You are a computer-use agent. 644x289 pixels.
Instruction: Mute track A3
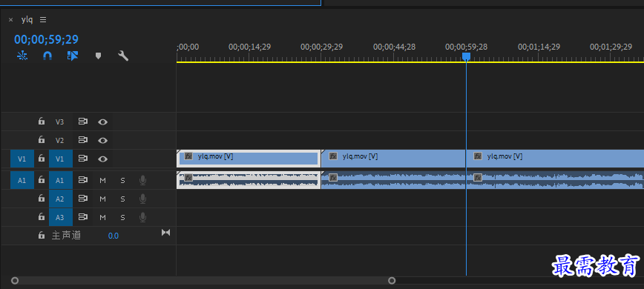pyautogui.click(x=102, y=217)
